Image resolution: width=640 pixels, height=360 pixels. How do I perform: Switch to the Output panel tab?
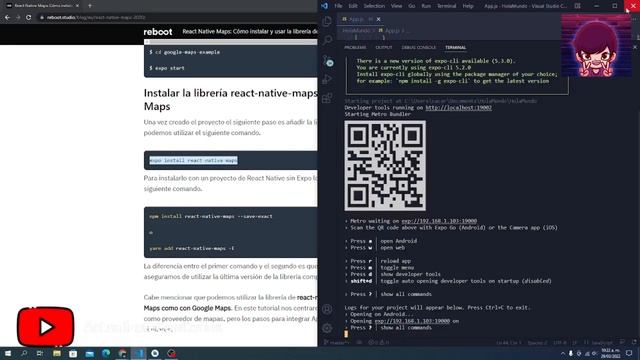click(x=384, y=48)
